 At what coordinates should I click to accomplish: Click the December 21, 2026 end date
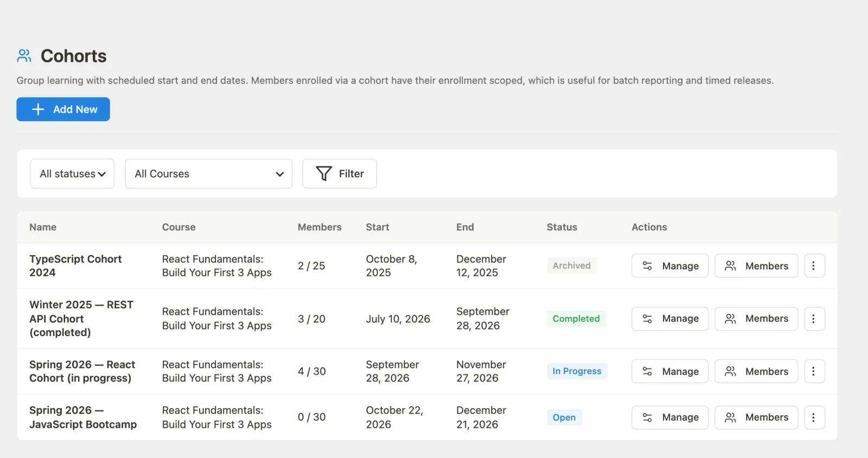481,417
